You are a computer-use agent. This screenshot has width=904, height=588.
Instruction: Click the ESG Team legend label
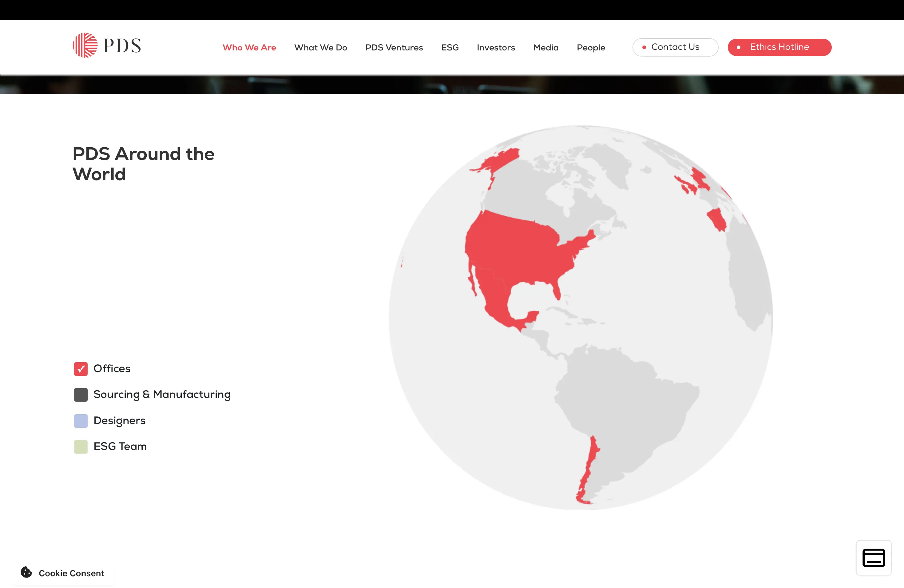point(120,446)
